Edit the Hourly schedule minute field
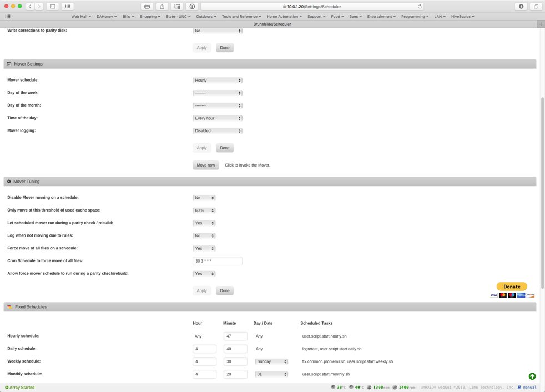545x392 pixels. (x=235, y=336)
